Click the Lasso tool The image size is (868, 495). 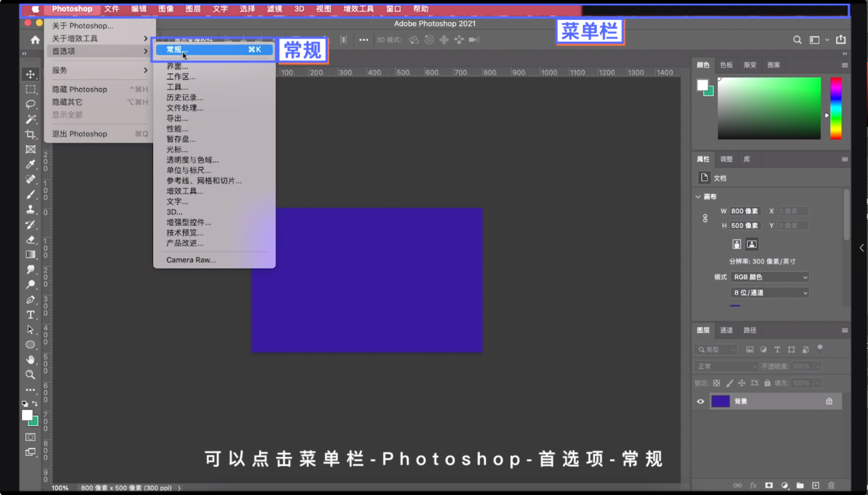tap(30, 104)
